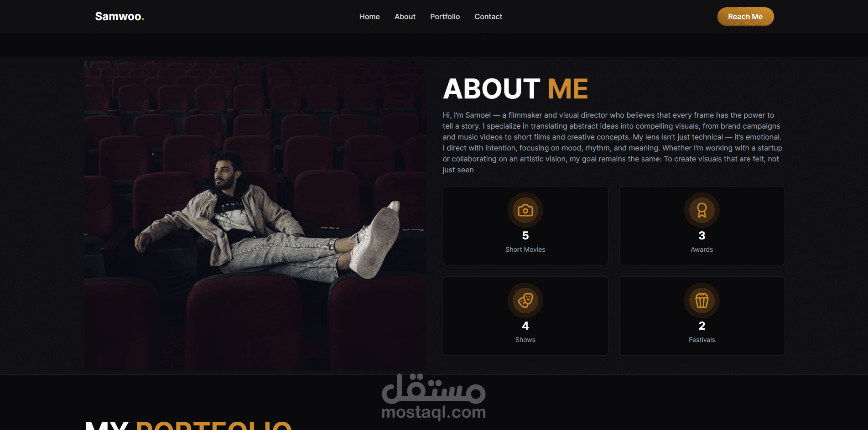
Task: Click the number 5 in Short Movies card
Action: (525, 235)
